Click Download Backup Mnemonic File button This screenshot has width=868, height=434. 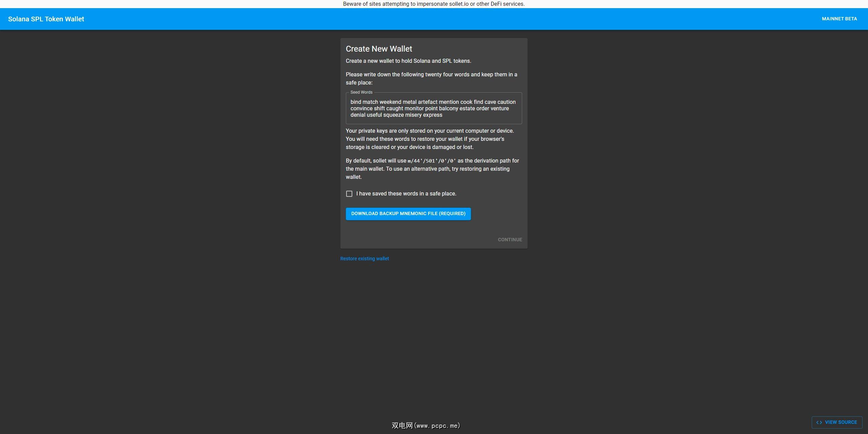[408, 214]
